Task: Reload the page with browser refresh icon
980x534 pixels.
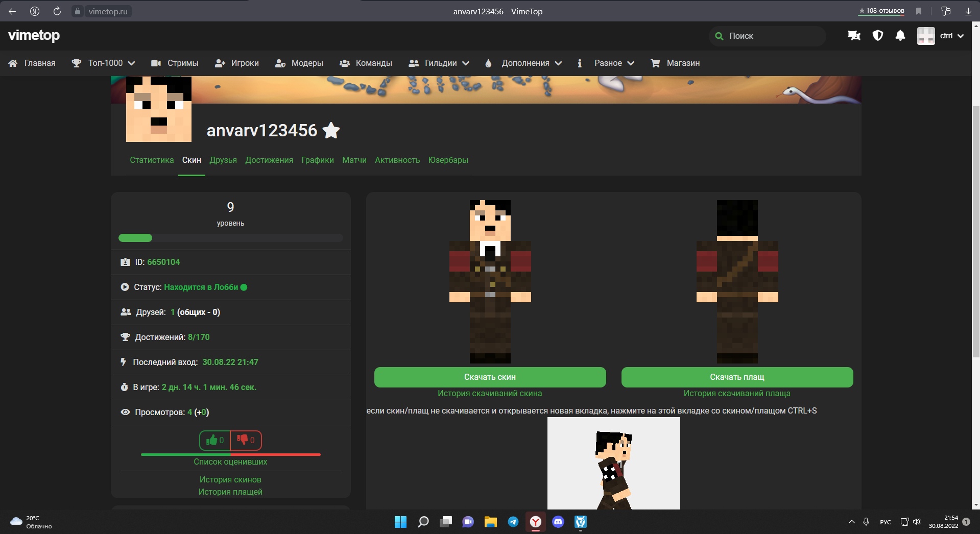Action: pyautogui.click(x=57, y=11)
